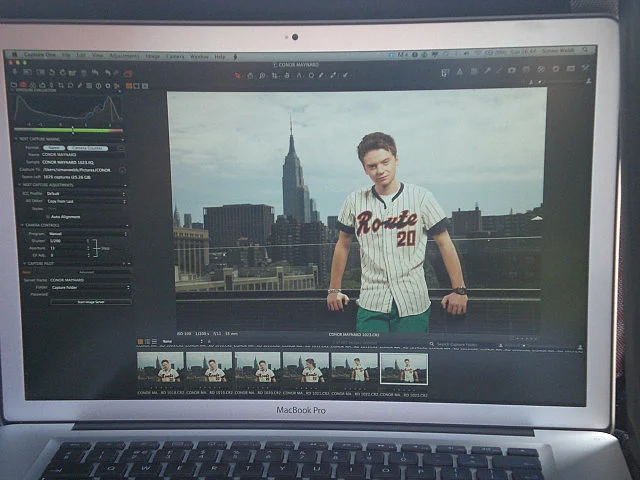640x480 pixels.
Task: Open the Adjustments menu
Action: click(x=124, y=56)
